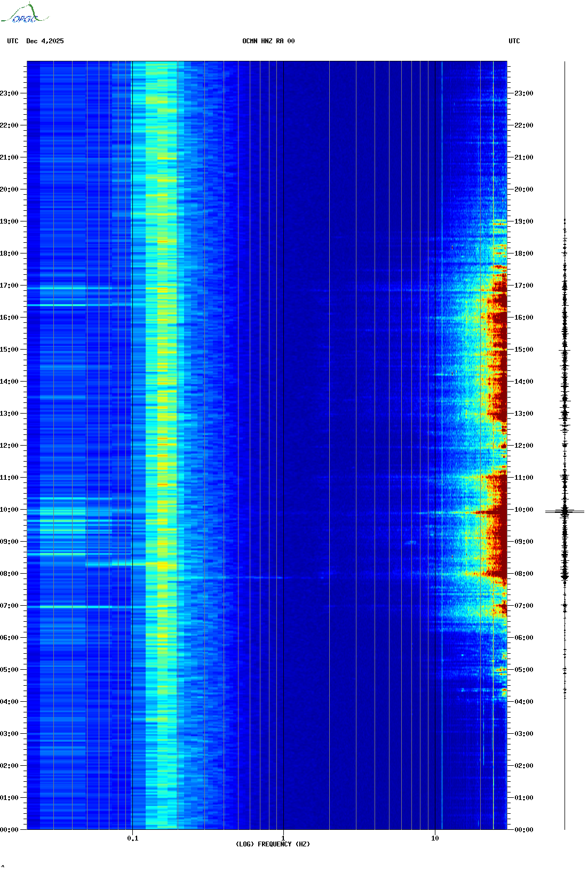Select the '10' frequency tick label
588x872 pixels.
click(x=435, y=838)
